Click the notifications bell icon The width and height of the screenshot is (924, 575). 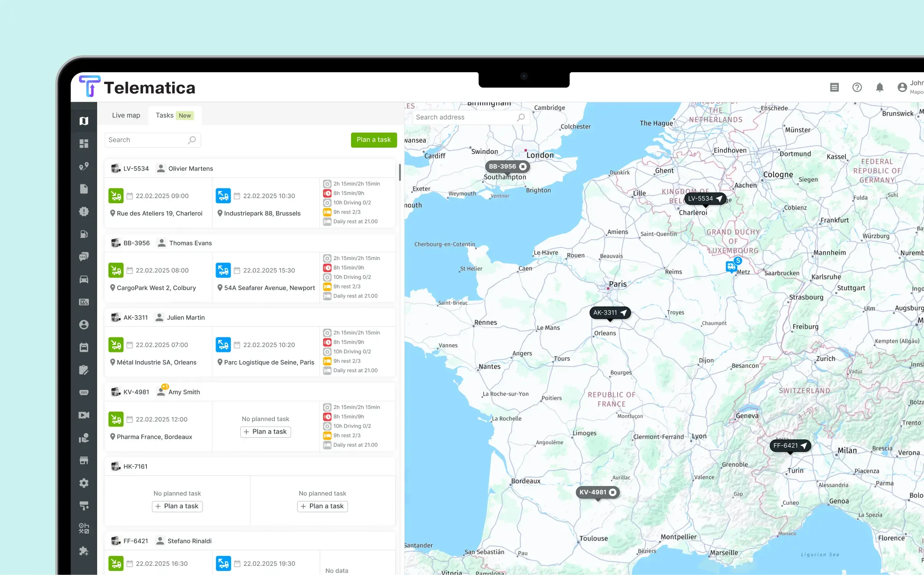point(879,87)
